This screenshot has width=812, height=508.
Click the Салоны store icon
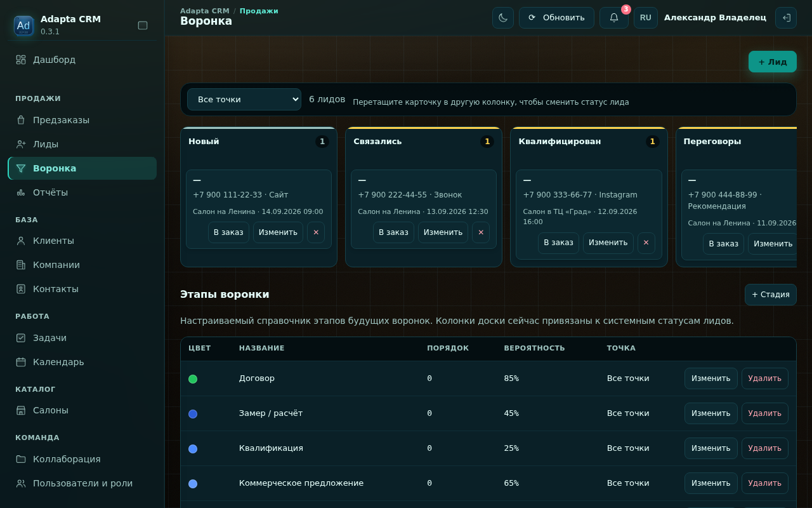pos(21,410)
